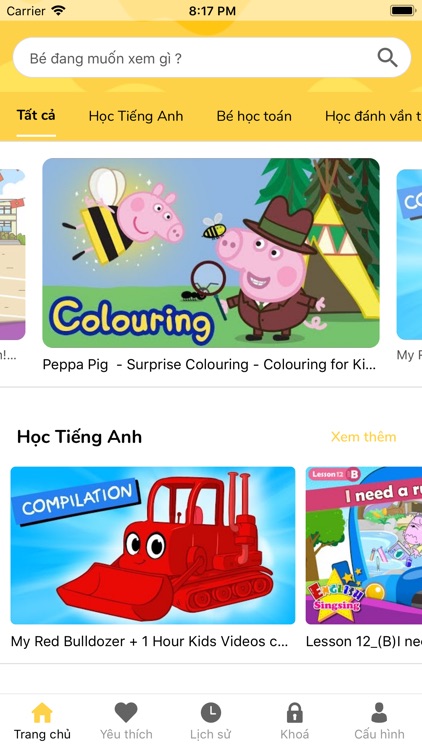422x750 pixels.
Task: Switch to the Học Tiếng Anh tab
Action: click(x=136, y=116)
